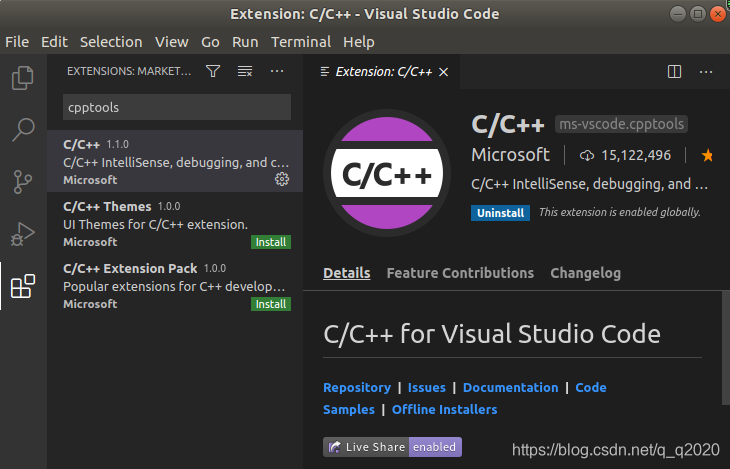Click the 'C/C++ for Visual Studio Code' heading
The image size is (730, 469).
click(x=492, y=334)
